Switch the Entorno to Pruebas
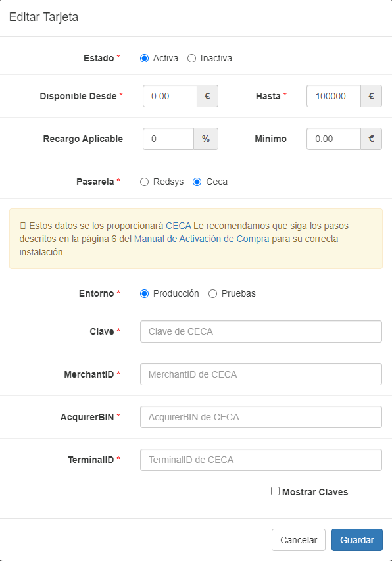This screenshot has width=392, height=561. tap(212, 293)
